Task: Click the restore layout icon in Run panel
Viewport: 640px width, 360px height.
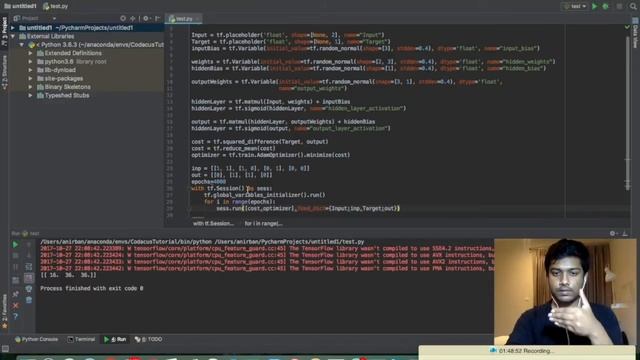Action: pyautogui.click(x=16, y=280)
